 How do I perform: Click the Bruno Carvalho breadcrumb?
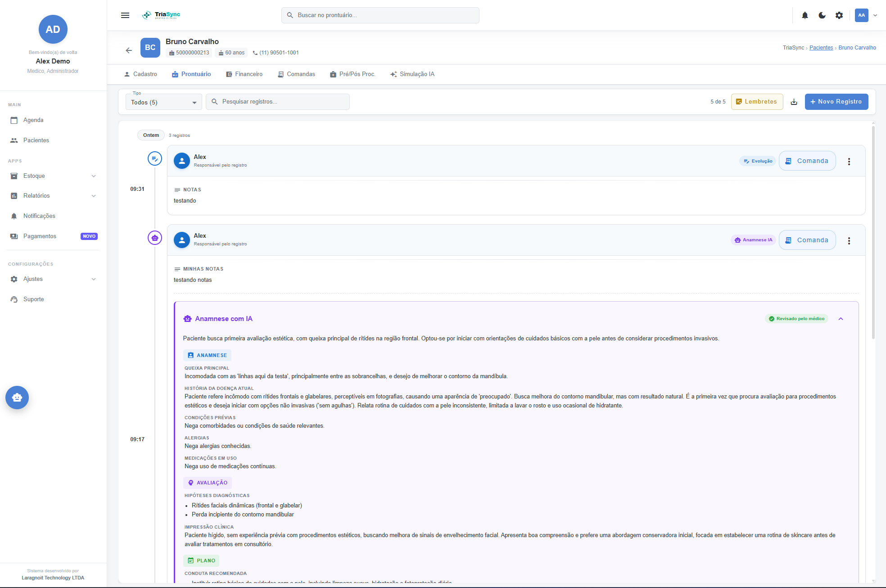coord(857,48)
